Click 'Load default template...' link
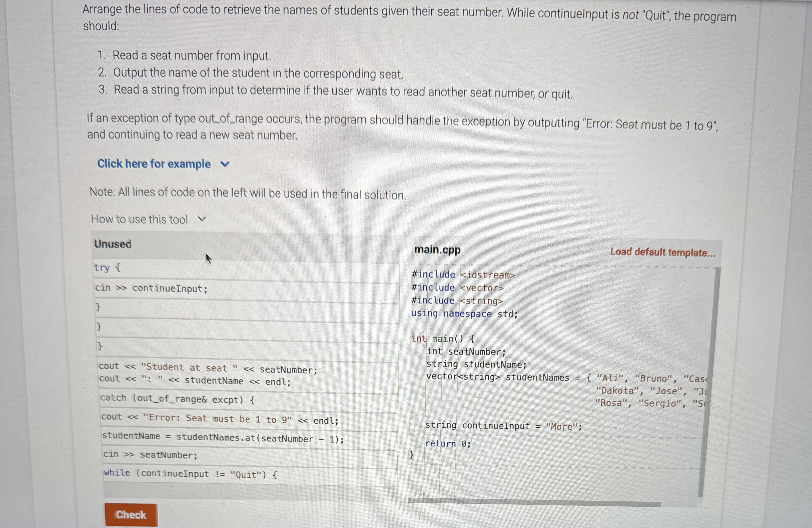The image size is (812, 528). (x=662, y=252)
